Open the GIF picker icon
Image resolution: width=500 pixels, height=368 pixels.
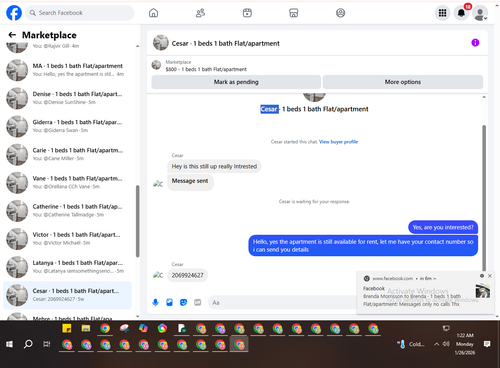pos(198,302)
